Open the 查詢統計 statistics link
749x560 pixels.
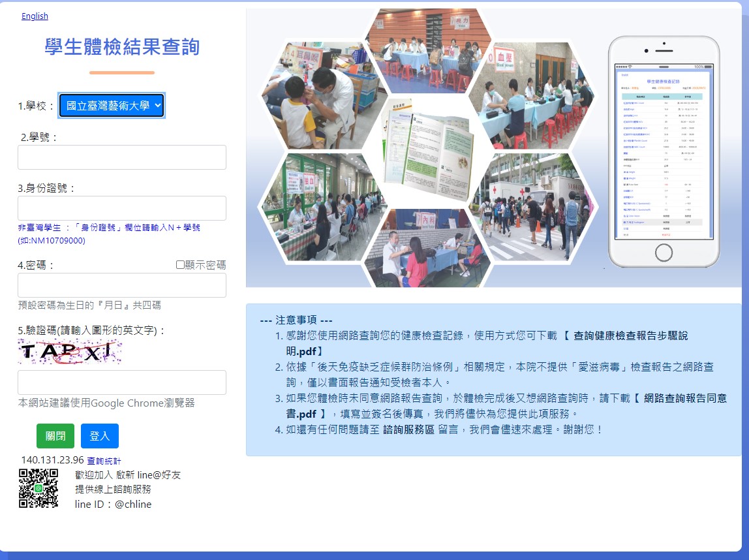104,461
